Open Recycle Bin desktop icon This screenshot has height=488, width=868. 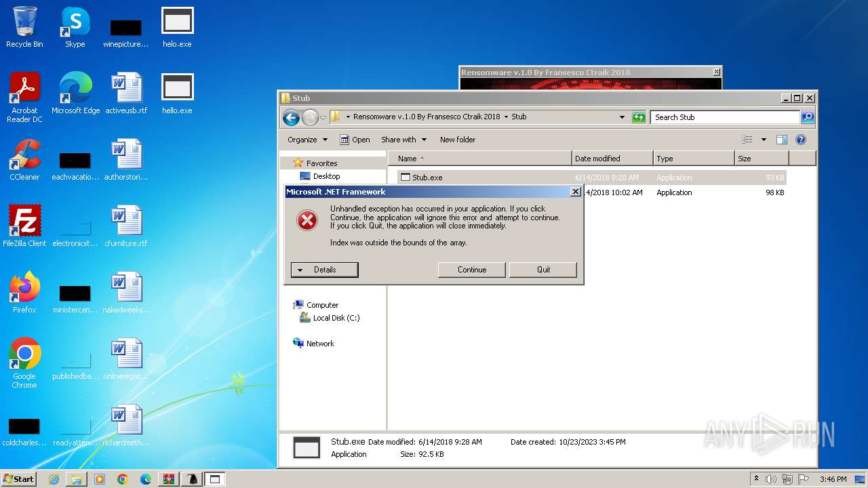[24, 28]
